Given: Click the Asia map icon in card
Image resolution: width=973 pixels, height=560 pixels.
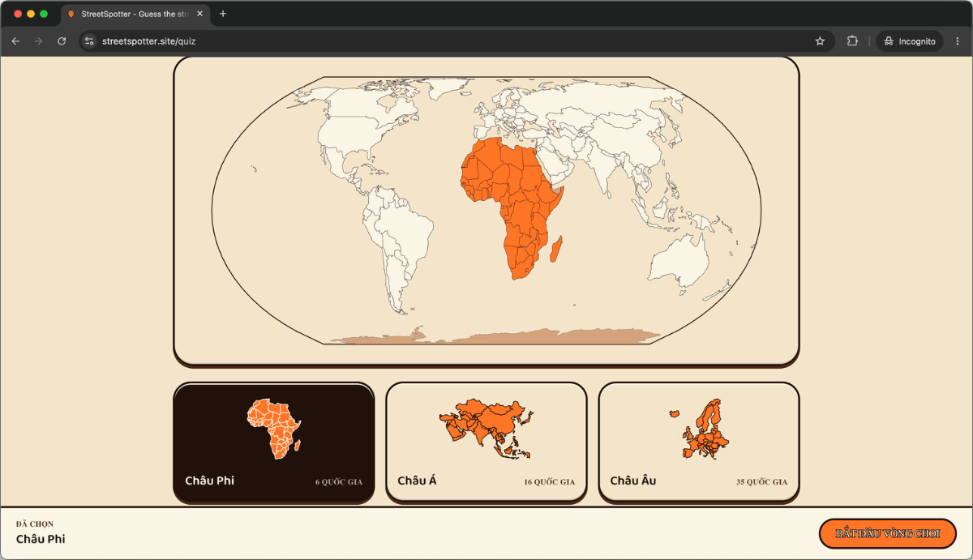Looking at the screenshot, I should tap(486, 430).
